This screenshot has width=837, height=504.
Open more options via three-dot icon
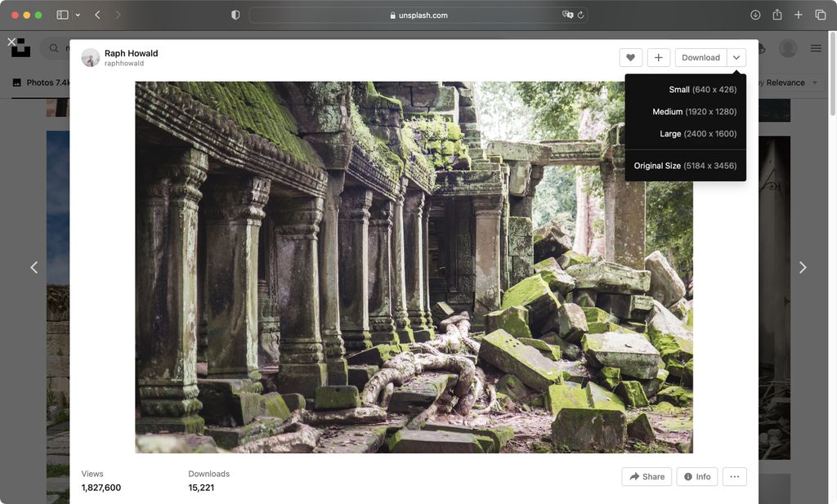734,476
